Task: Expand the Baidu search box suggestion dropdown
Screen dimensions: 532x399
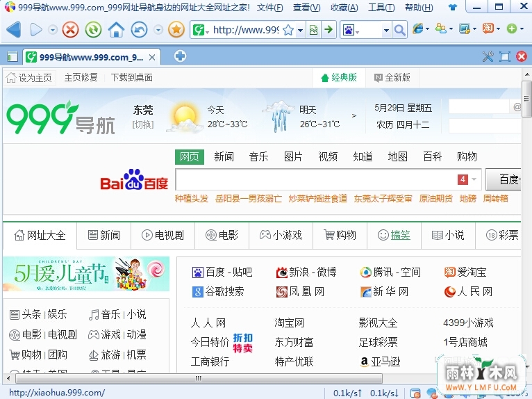Action: point(474,179)
